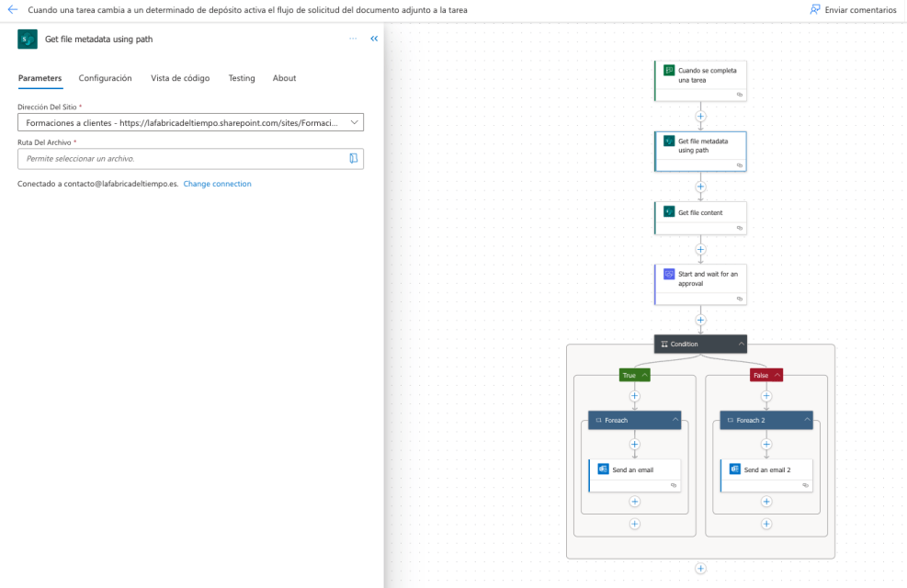Collapse the Foreach loop
This screenshot has height=588, width=907.
coord(675,420)
